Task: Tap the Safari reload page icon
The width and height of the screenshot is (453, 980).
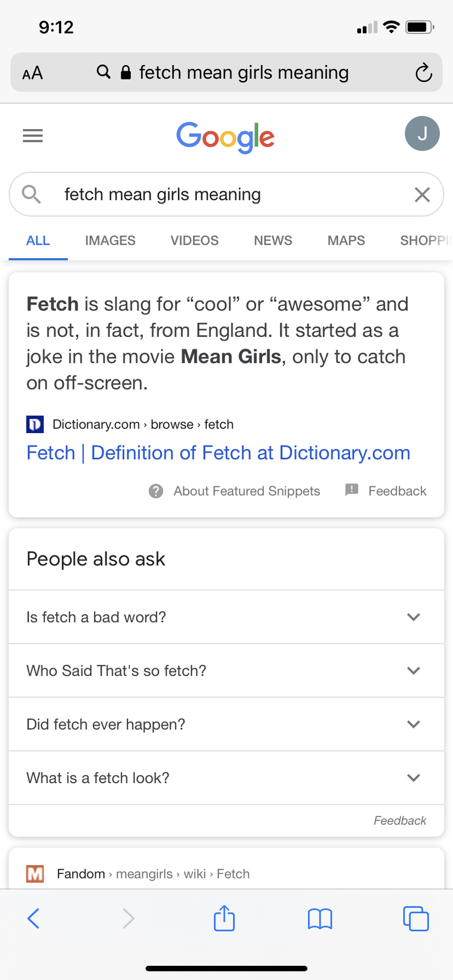Action: (424, 73)
